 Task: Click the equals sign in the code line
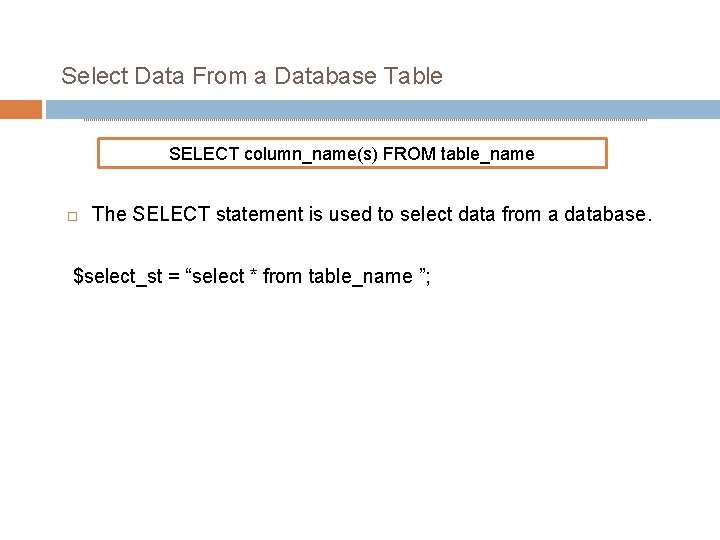(x=177, y=276)
